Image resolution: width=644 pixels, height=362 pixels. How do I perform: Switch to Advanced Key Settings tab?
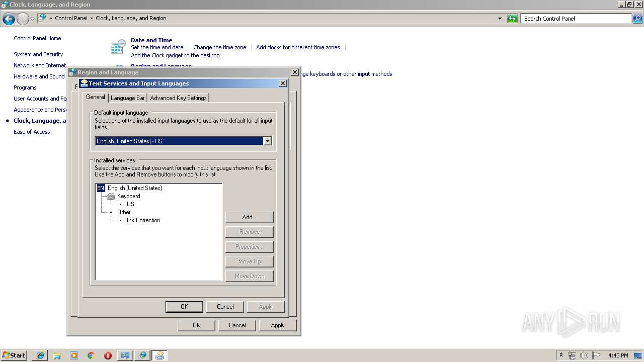coord(178,98)
